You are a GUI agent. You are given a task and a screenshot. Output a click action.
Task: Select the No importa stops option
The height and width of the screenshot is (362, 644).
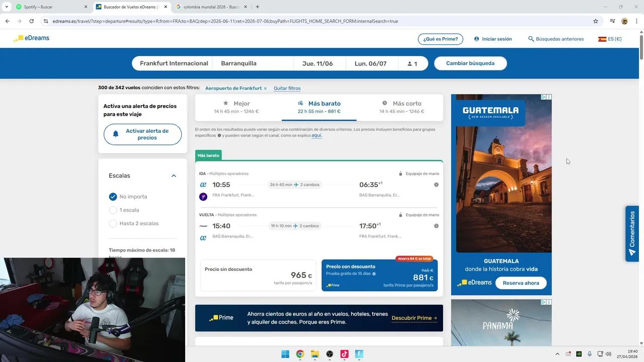pyautogui.click(x=113, y=197)
